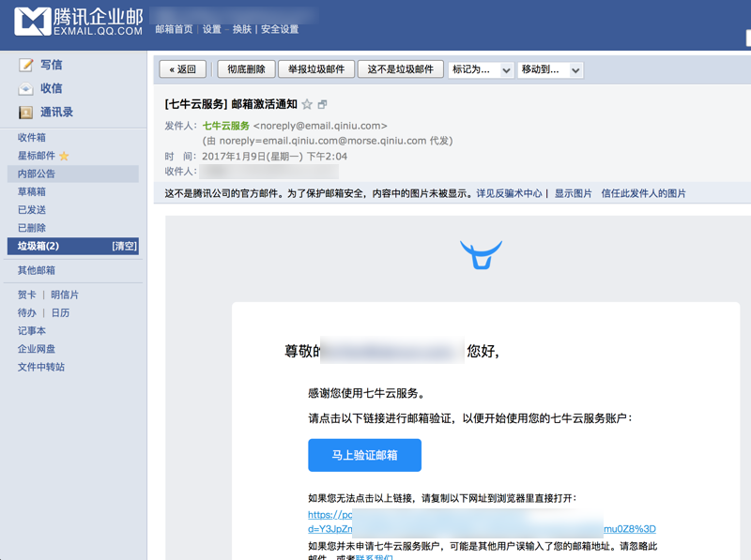Click the 马上验证邮箱 button
Image resolution: width=751 pixels, height=560 pixels.
[364, 455]
